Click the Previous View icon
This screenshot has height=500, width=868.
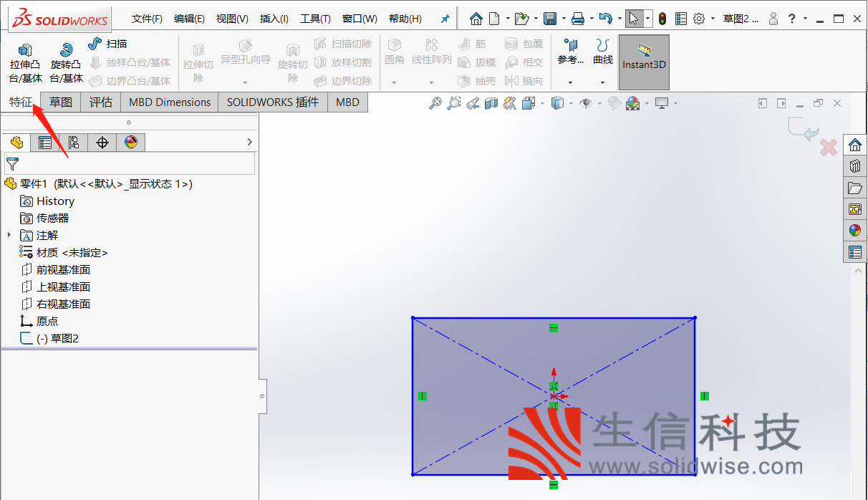click(x=472, y=103)
